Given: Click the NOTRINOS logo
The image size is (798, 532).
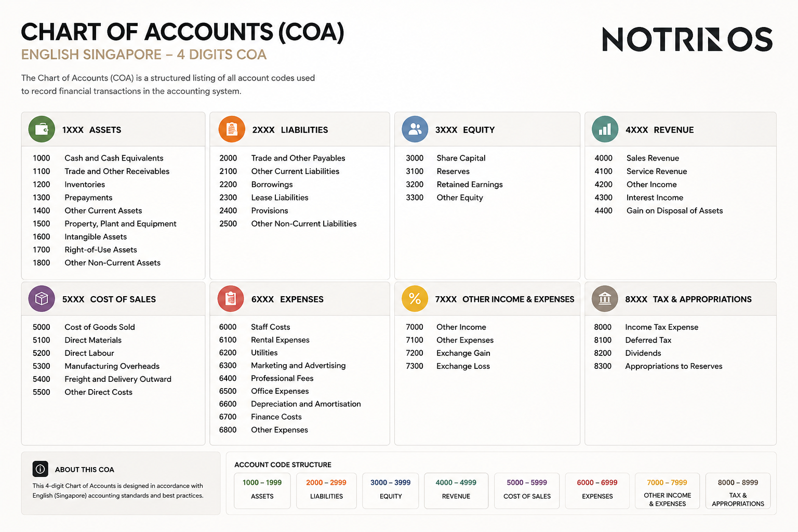Looking at the screenshot, I should point(687,39).
